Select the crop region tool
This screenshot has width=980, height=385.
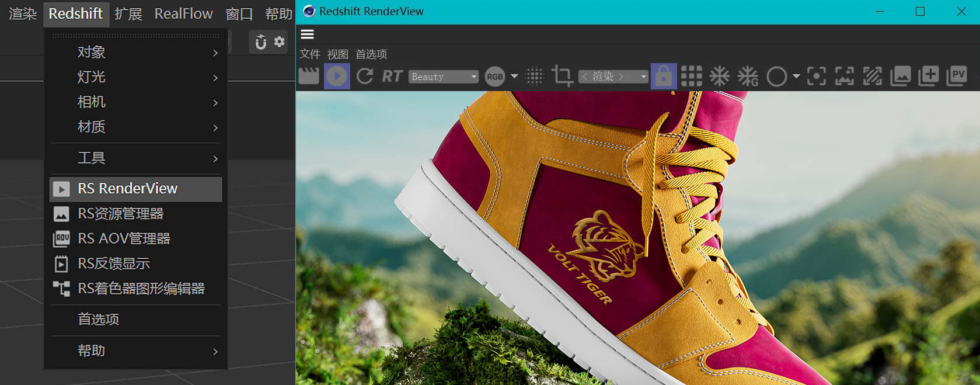click(562, 76)
